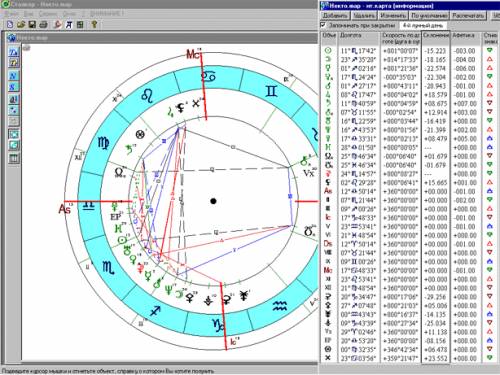Open the first menu in the menu bar
Screen dimensions: 500x375
[11, 13]
